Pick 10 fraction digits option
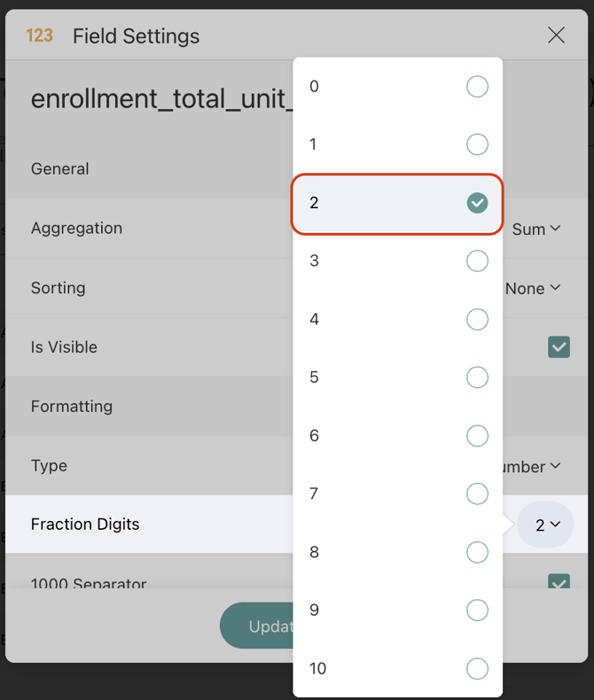594x700 pixels. pyautogui.click(x=477, y=668)
